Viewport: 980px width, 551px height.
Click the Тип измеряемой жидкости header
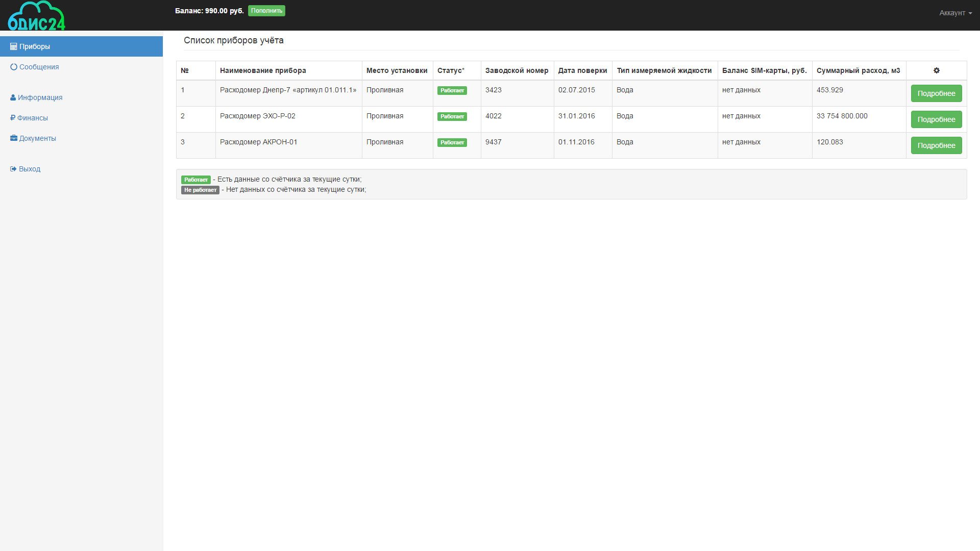click(x=664, y=70)
